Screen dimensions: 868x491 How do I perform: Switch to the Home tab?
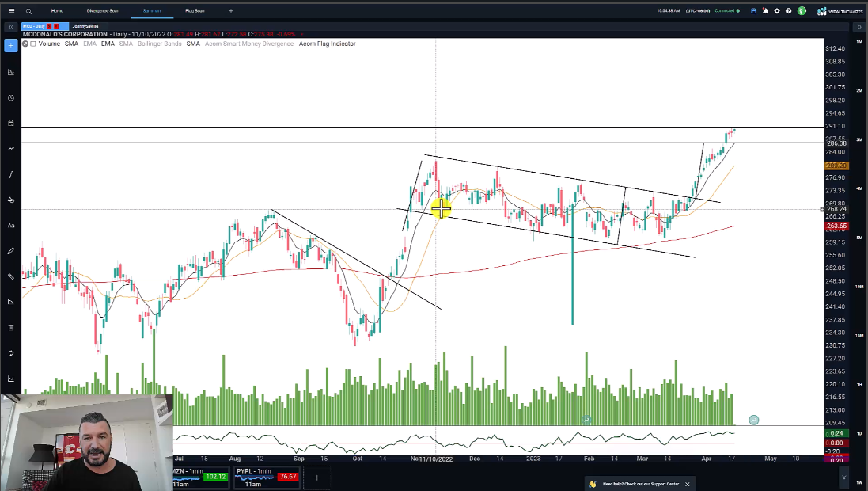57,11
